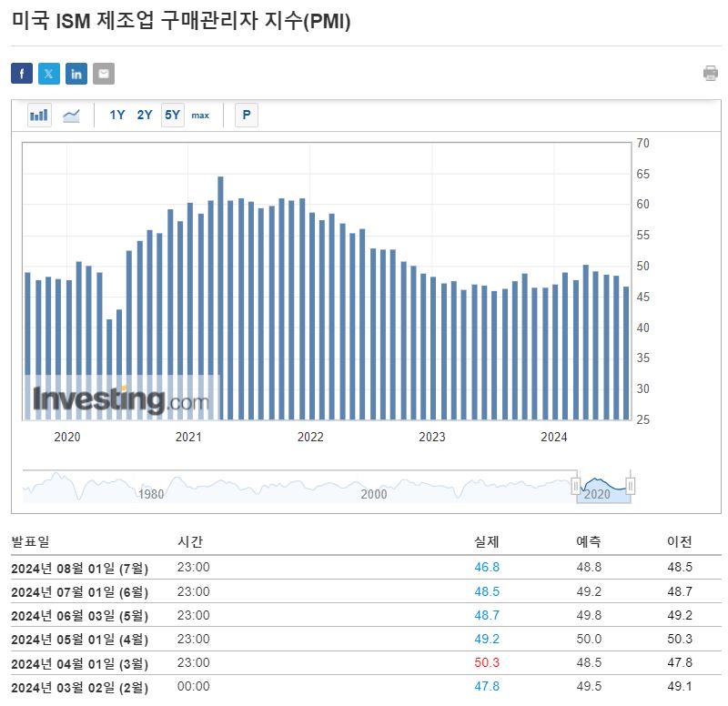This screenshot has height=706, width=728.
Task: Select the 2Y time range
Action: click(145, 116)
